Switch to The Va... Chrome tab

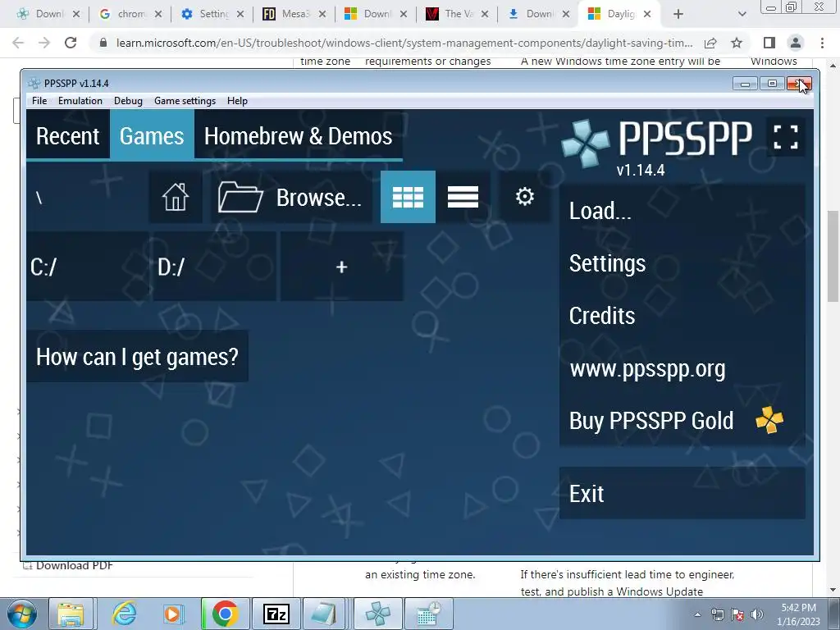coord(457,15)
